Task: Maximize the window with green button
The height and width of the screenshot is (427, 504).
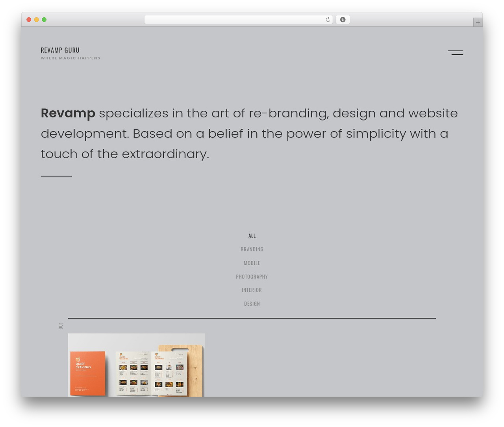Action: tap(44, 20)
